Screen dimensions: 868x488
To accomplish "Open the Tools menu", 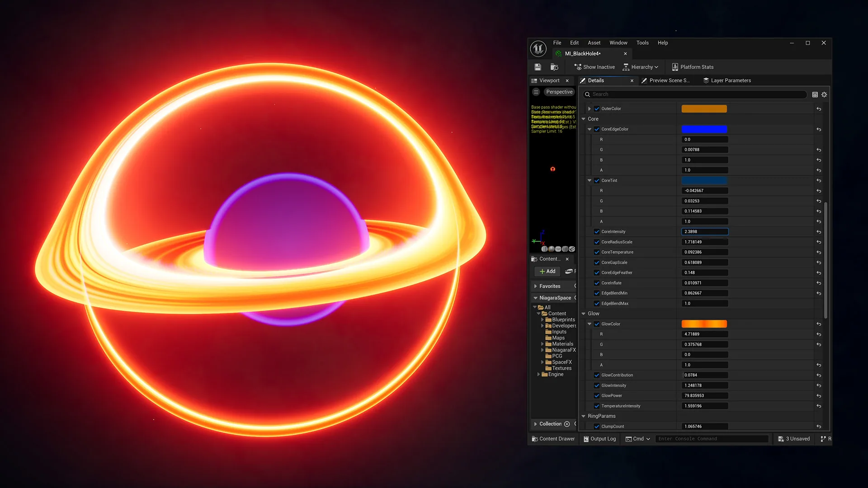I will (x=642, y=43).
